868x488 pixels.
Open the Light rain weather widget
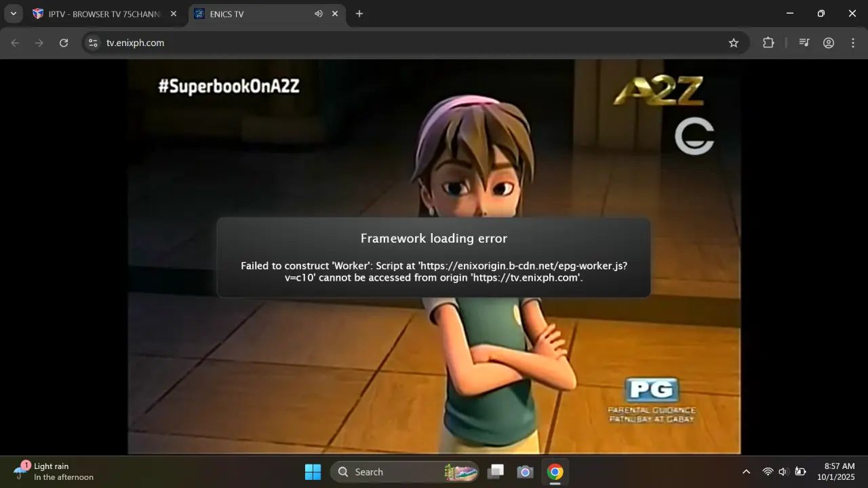click(x=54, y=472)
